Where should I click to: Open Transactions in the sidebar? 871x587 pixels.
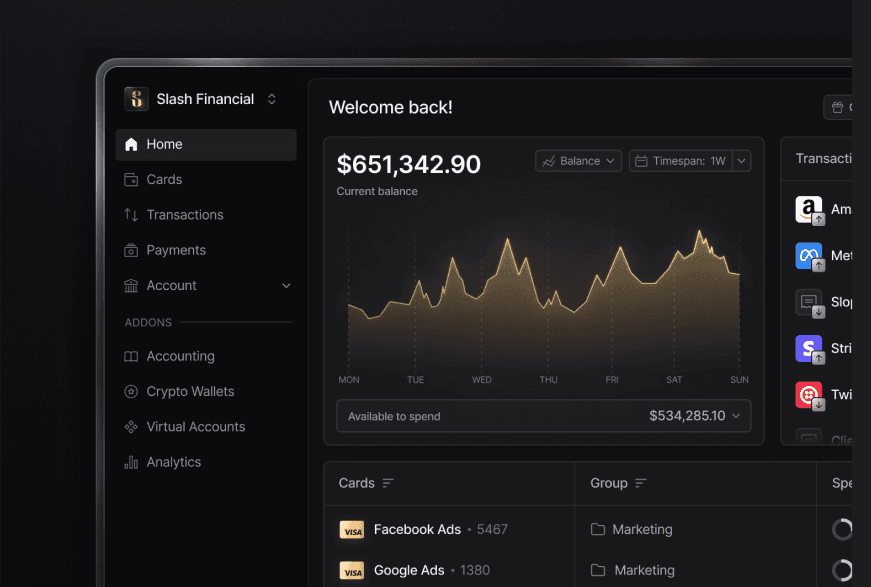click(x=206, y=215)
